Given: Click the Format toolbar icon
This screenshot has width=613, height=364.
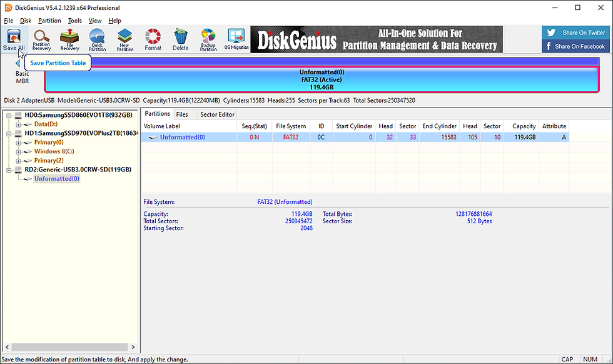Looking at the screenshot, I should pos(153,39).
